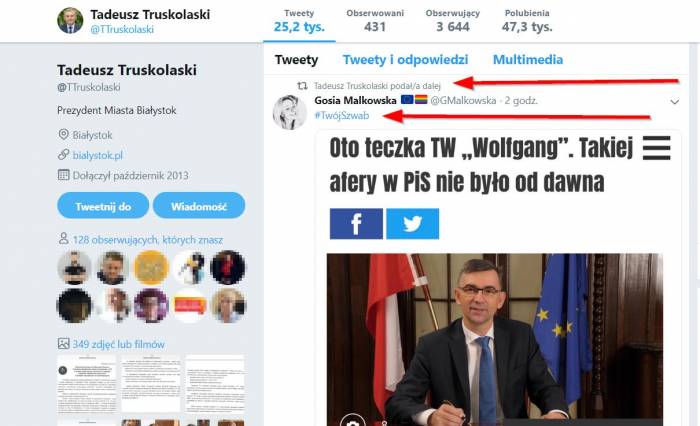Open the 349 zdjęć lub filmów link
The width and height of the screenshot is (700, 426).
[x=118, y=344]
